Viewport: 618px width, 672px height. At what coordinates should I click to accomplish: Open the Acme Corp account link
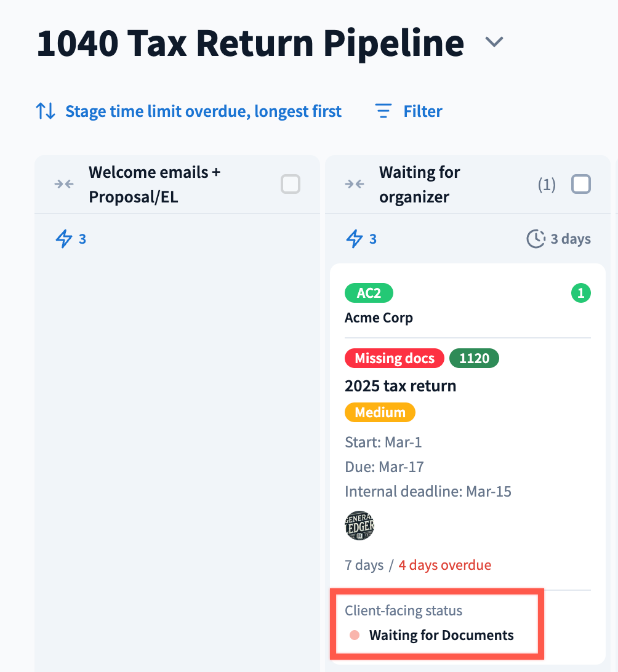coord(379,318)
